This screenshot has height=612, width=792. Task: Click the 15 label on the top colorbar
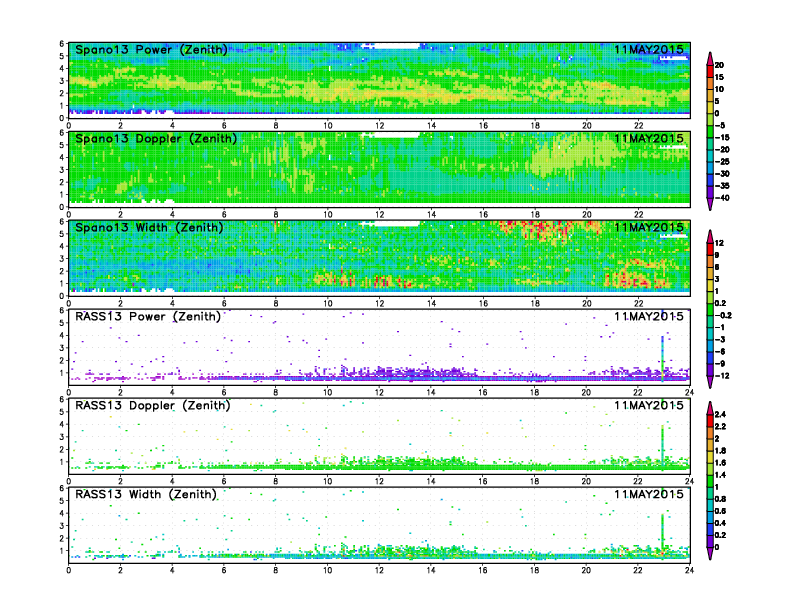pyautogui.click(x=719, y=77)
